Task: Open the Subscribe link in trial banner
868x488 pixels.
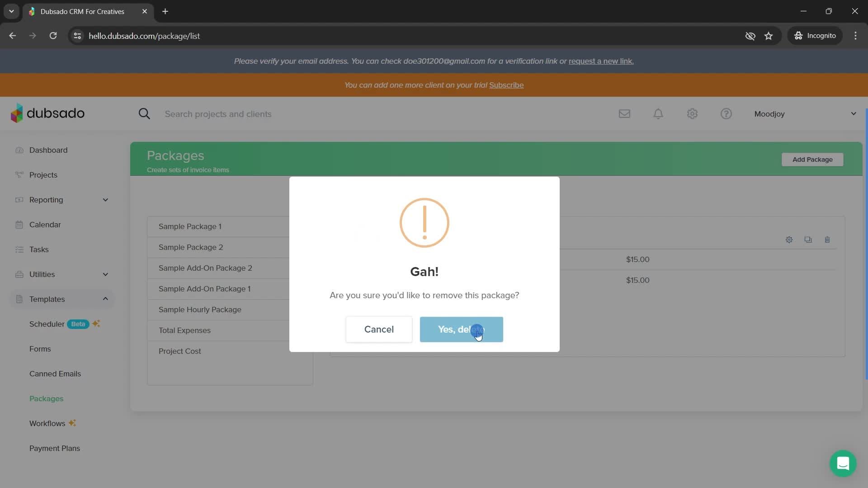Action: point(506,85)
